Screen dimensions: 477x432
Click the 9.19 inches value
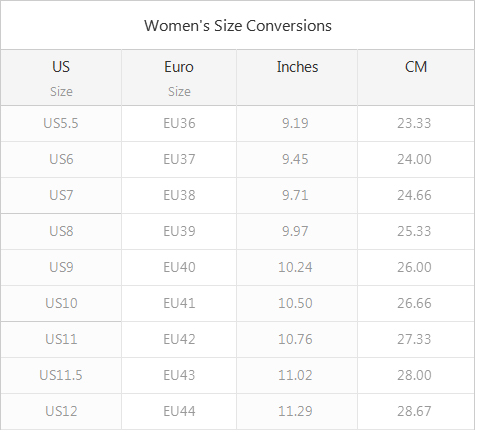click(x=295, y=123)
